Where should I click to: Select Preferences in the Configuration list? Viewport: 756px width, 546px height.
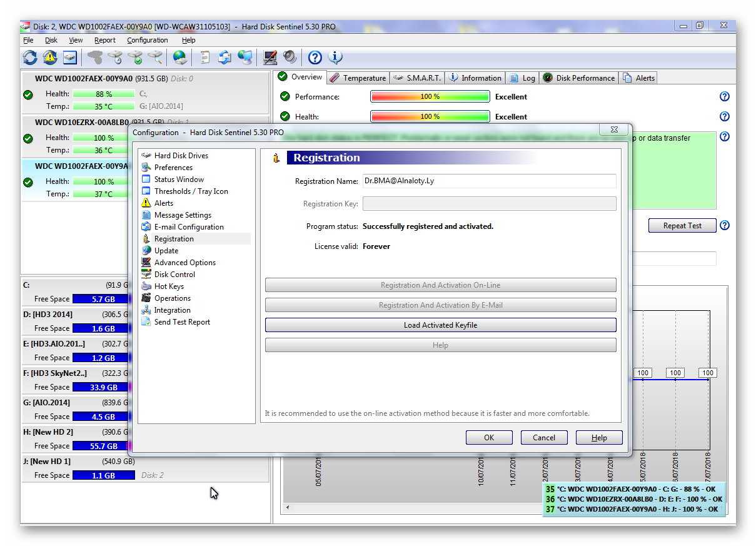(x=173, y=167)
